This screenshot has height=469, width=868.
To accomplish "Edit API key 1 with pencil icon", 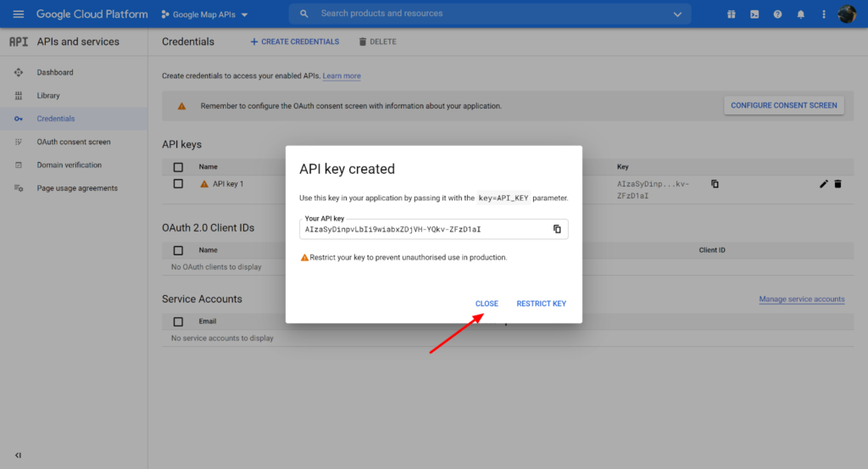I will click(x=824, y=184).
